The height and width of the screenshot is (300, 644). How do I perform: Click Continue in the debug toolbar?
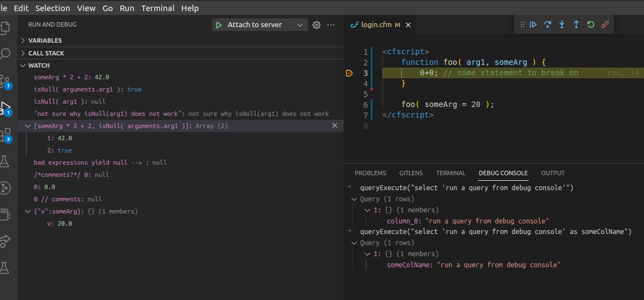point(533,24)
